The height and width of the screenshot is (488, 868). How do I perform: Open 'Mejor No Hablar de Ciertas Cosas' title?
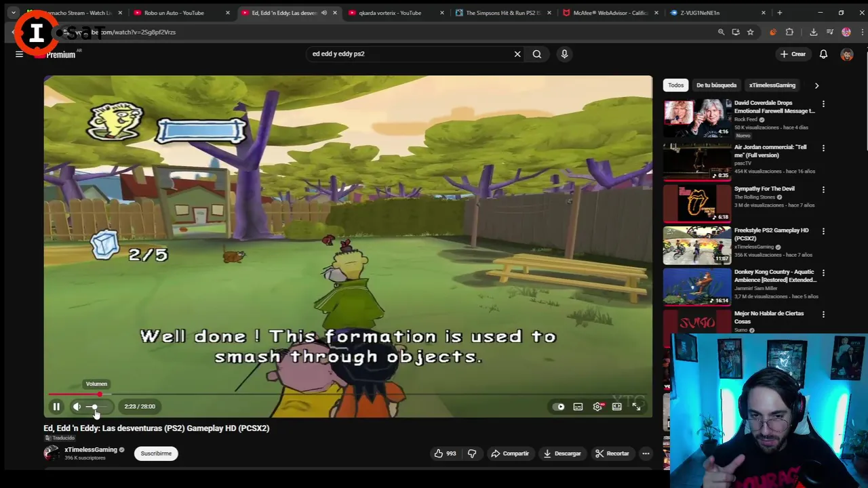(769, 317)
